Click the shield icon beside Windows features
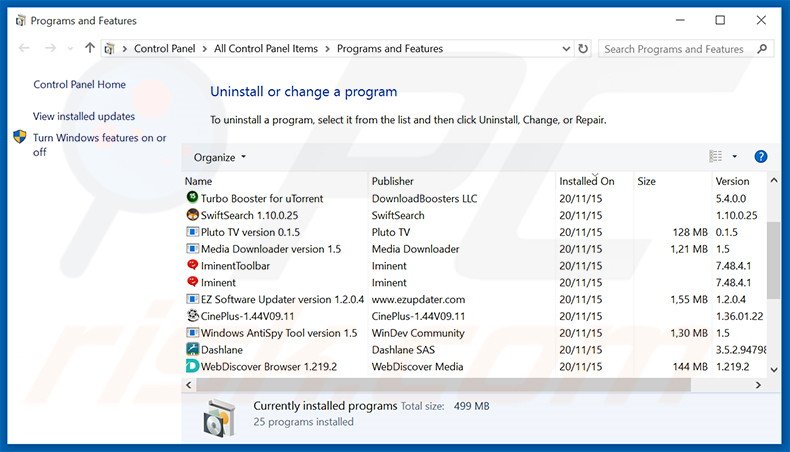This screenshot has height=452, width=790. [20, 137]
